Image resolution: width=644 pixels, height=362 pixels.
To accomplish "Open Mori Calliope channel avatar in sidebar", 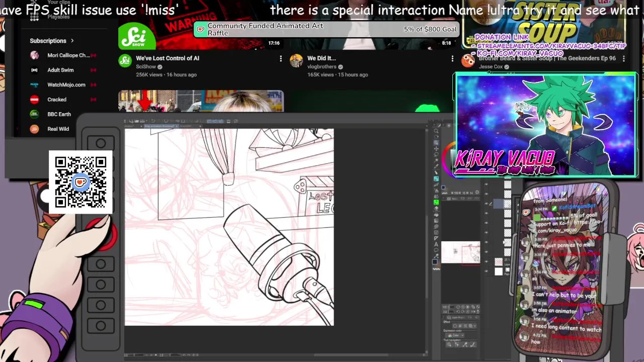I will [34, 55].
